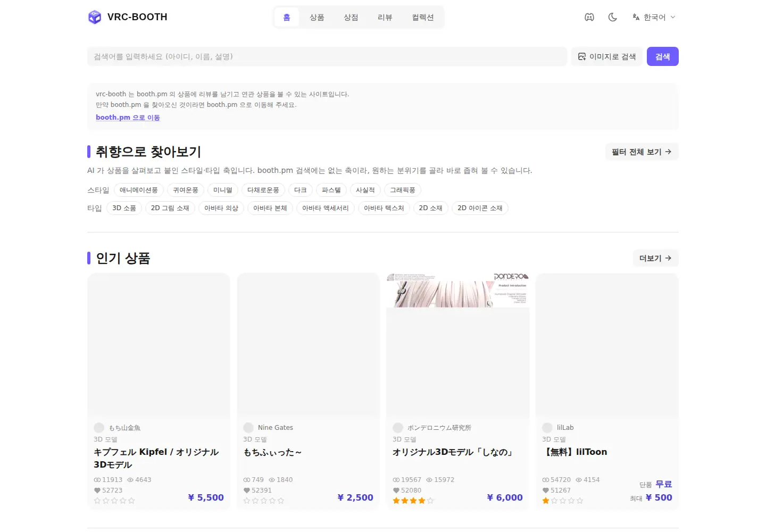This screenshot has height=532, width=766.
Task: Open the 【無料】lilToon product title
Action: coord(574,452)
